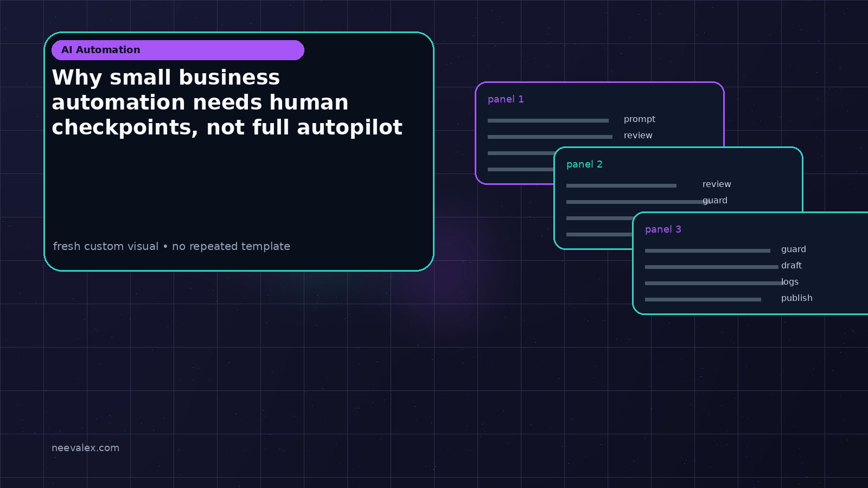The width and height of the screenshot is (868, 488).
Task: Open the neevalex.com link
Action: tap(85, 448)
